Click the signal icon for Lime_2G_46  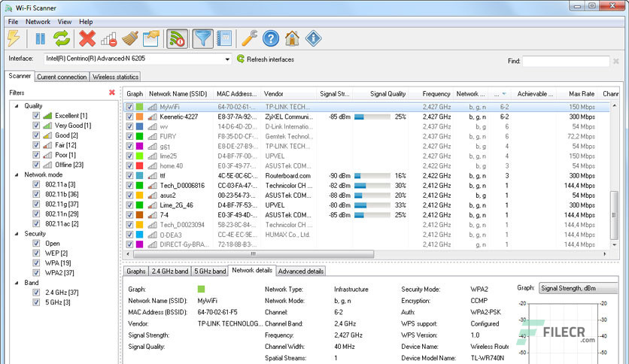pyautogui.click(x=152, y=205)
